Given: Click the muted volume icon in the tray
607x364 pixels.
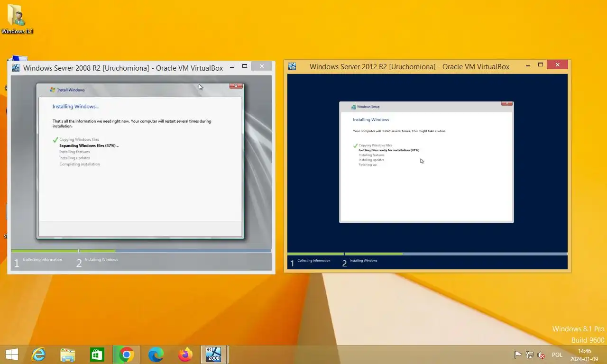Looking at the screenshot, I should click(x=541, y=355).
